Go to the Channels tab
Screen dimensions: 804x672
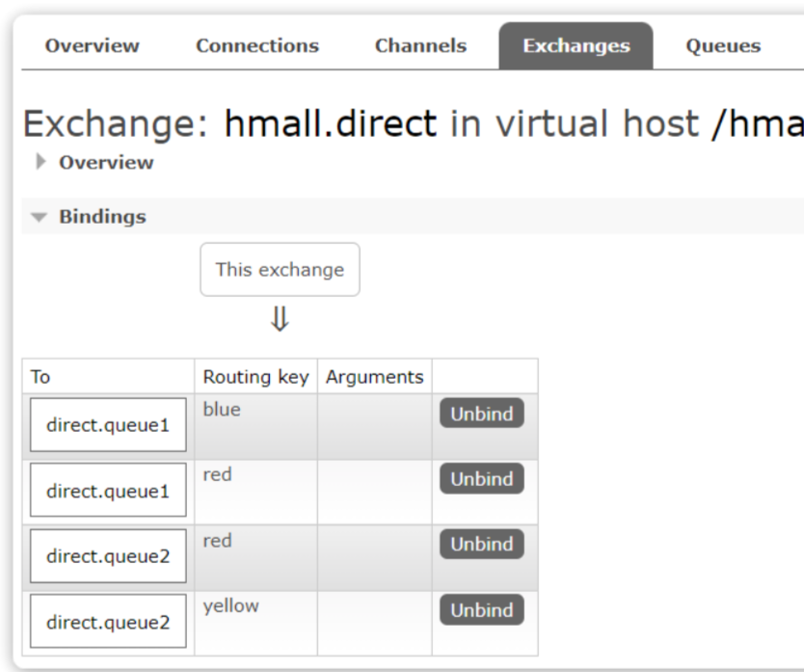tap(420, 46)
